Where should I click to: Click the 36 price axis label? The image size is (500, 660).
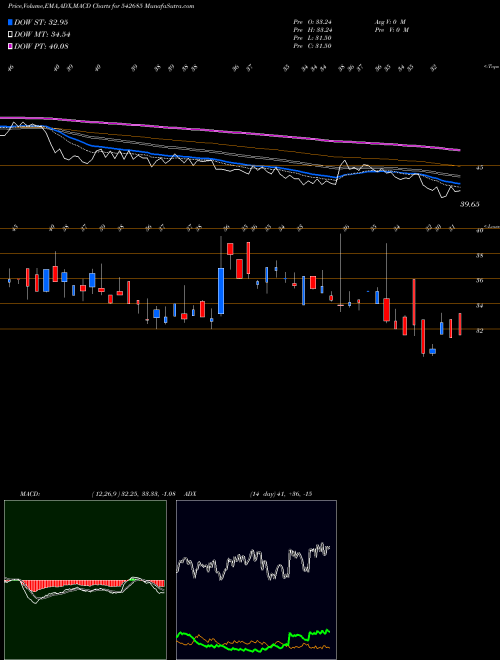click(479, 280)
